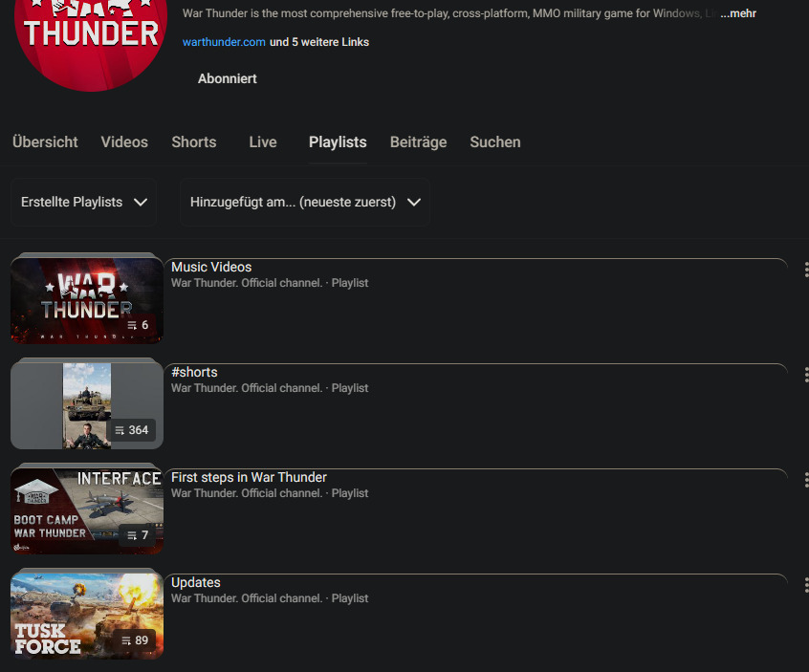Open options menu for #shorts playlist

pos(805,375)
